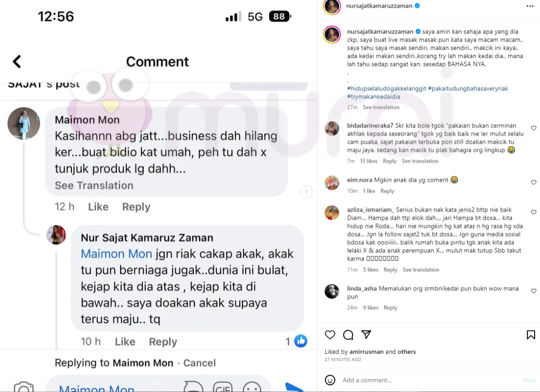
Task: Expand See translation under post caption
Action: coord(381,107)
